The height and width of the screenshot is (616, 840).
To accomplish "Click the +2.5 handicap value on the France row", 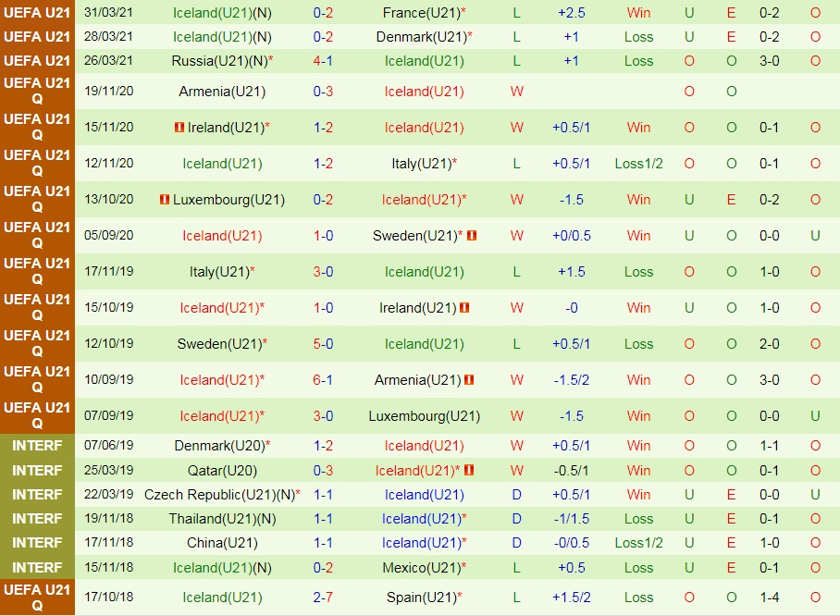I will point(574,13).
